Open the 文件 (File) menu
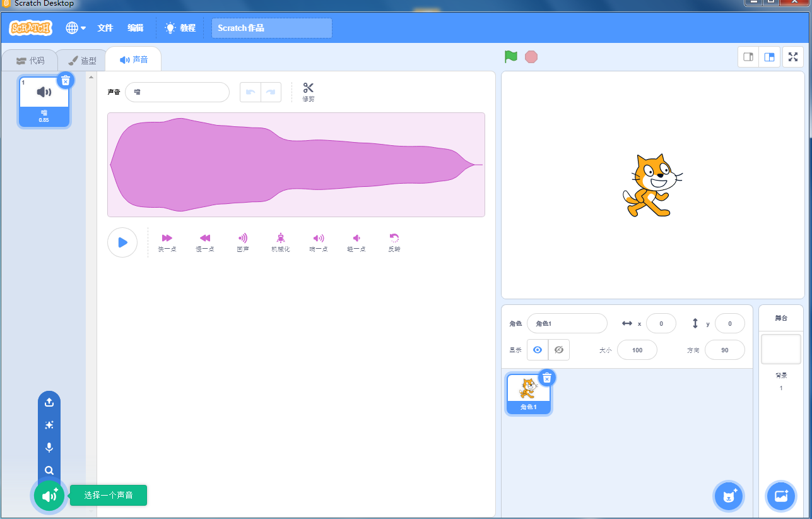This screenshot has height=519, width=812. [x=105, y=28]
